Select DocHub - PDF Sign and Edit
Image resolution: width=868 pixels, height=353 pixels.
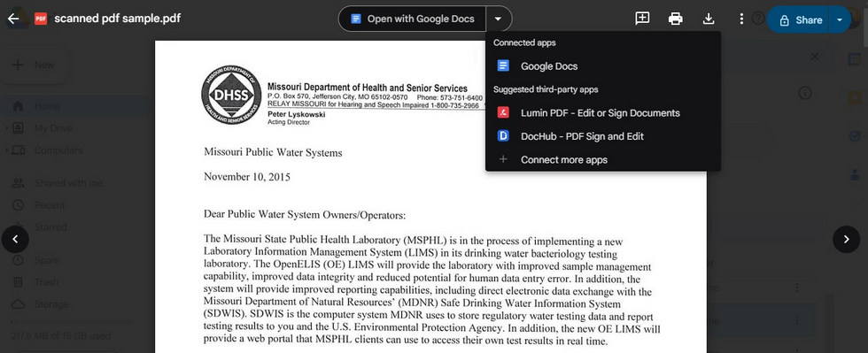(603, 136)
